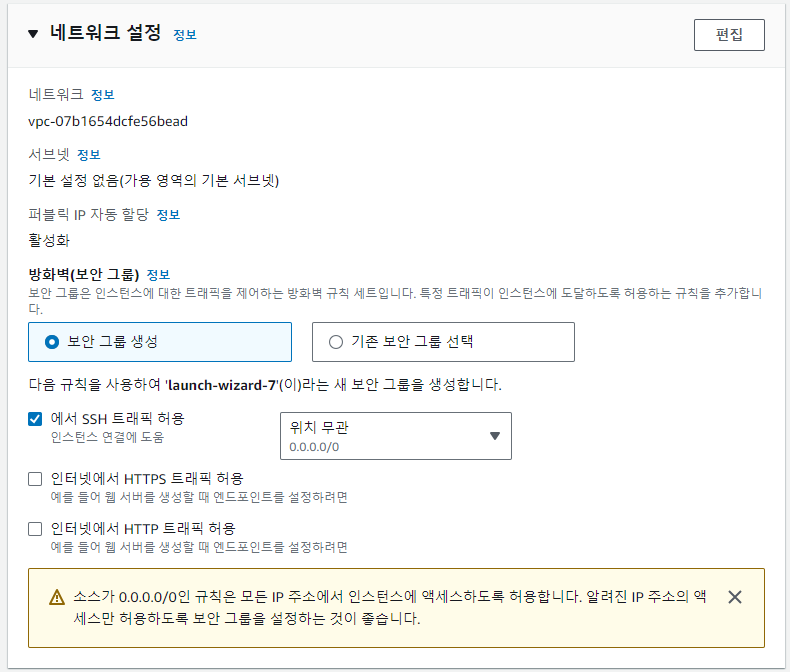Click the 네트워크 설정 heading text
This screenshot has width=790, height=672.
point(105,33)
